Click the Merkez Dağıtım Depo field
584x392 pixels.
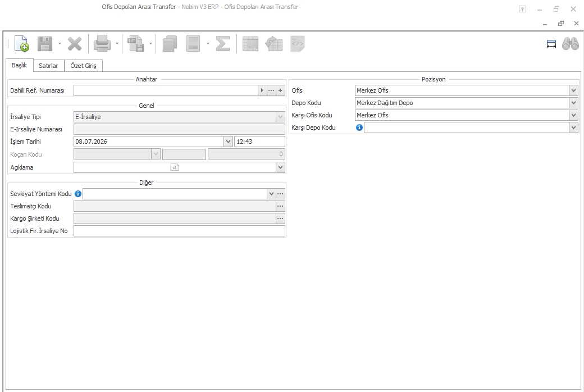462,103
